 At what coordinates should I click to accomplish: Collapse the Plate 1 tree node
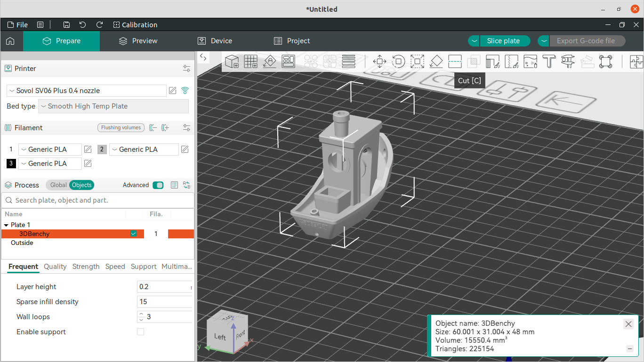click(x=6, y=225)
